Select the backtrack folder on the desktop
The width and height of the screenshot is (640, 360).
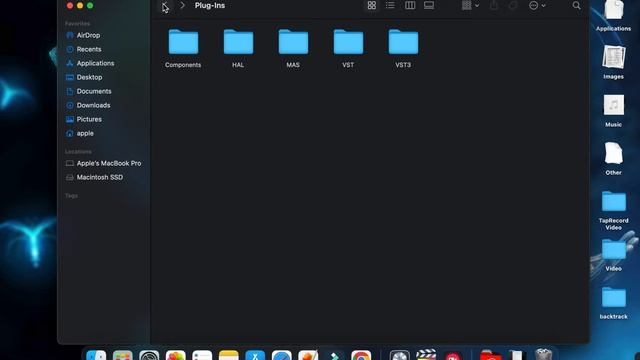tap(613, 302)
